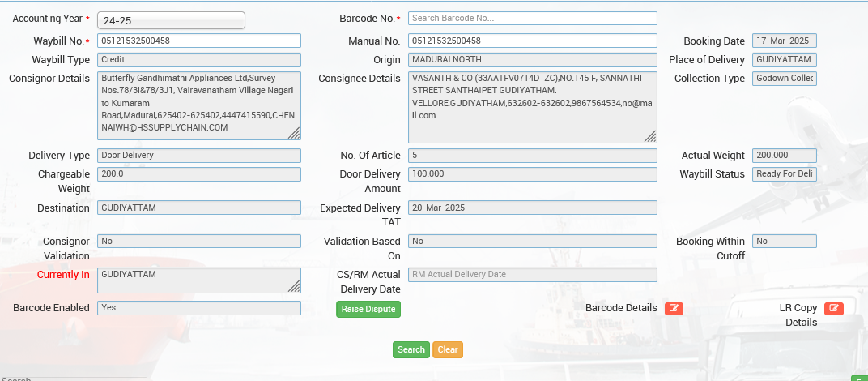This screenshot has width=868, height=381.
Task: Focus the Barcode No. search field
Action: coord(532,18)
